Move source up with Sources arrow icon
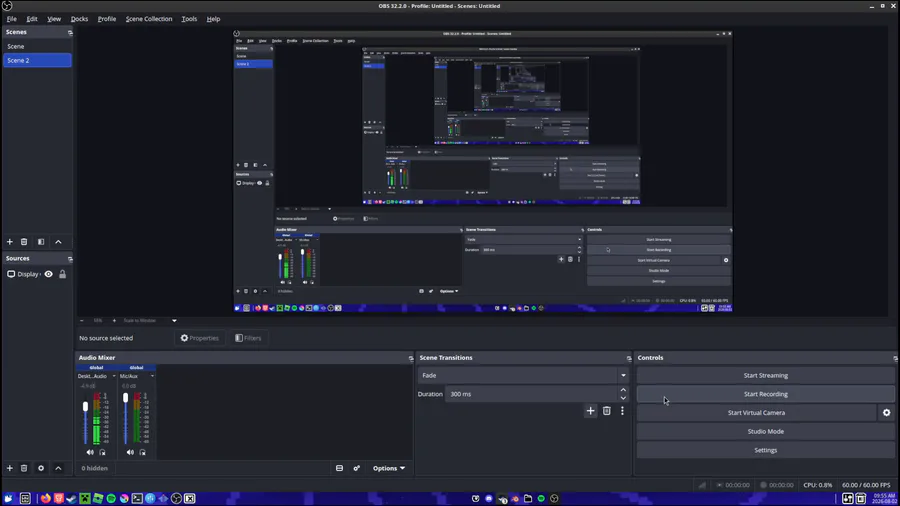 click(x=58, y=468)
